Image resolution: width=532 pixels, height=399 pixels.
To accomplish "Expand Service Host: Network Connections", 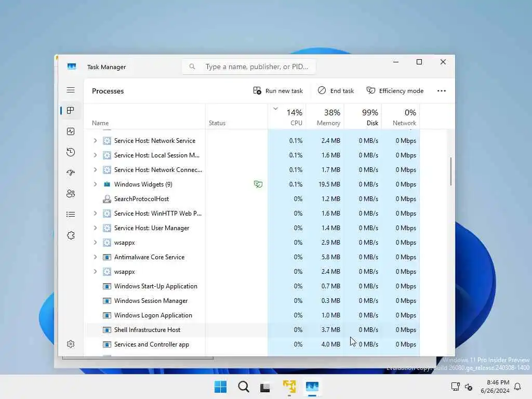I will (96, 170).
